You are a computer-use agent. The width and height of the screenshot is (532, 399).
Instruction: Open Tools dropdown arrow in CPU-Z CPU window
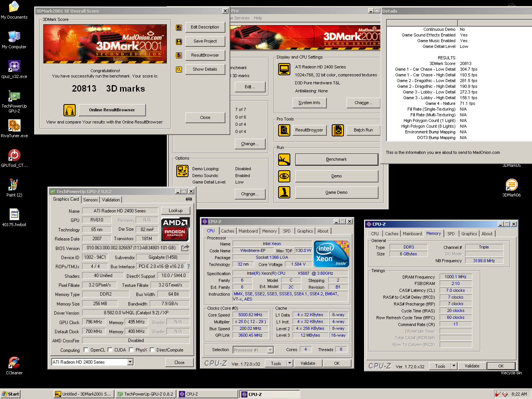(290, 363)
